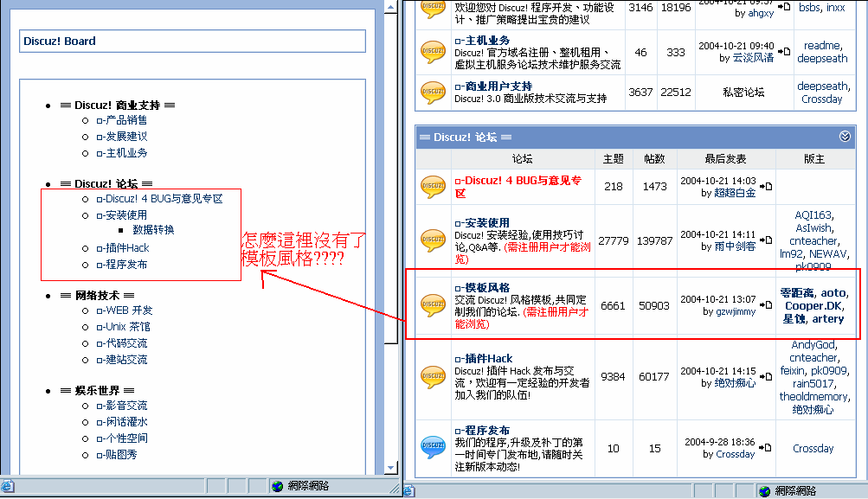Open last poster 云淡风清 profile
Viewport: 868px width, 499px height.
click(753, 58)
